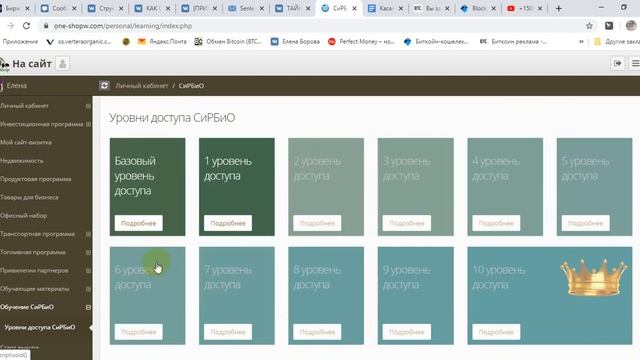Open the Яндекс.Почта bookmark

coord(162,42)
